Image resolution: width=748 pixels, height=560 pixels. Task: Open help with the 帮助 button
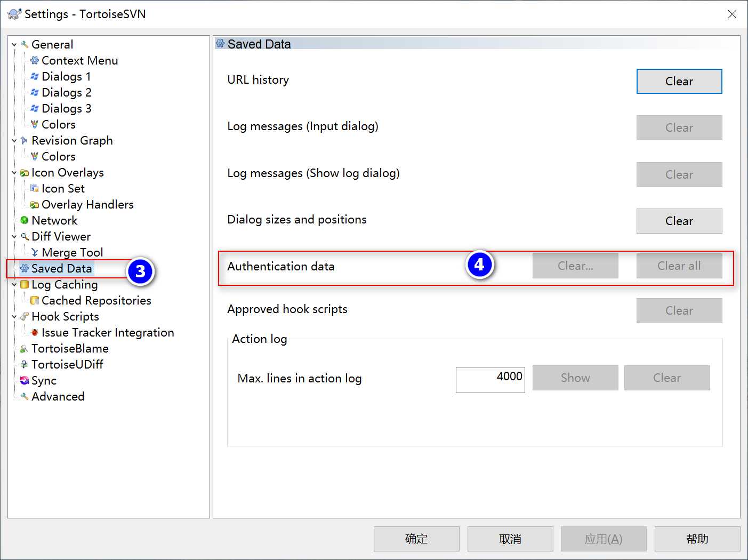[x=697, y=539]
